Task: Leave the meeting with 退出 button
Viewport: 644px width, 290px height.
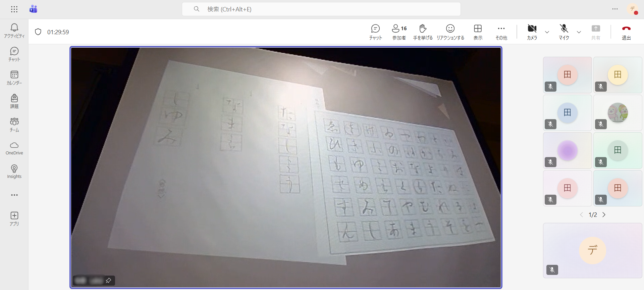Action: tap(626, 32)
